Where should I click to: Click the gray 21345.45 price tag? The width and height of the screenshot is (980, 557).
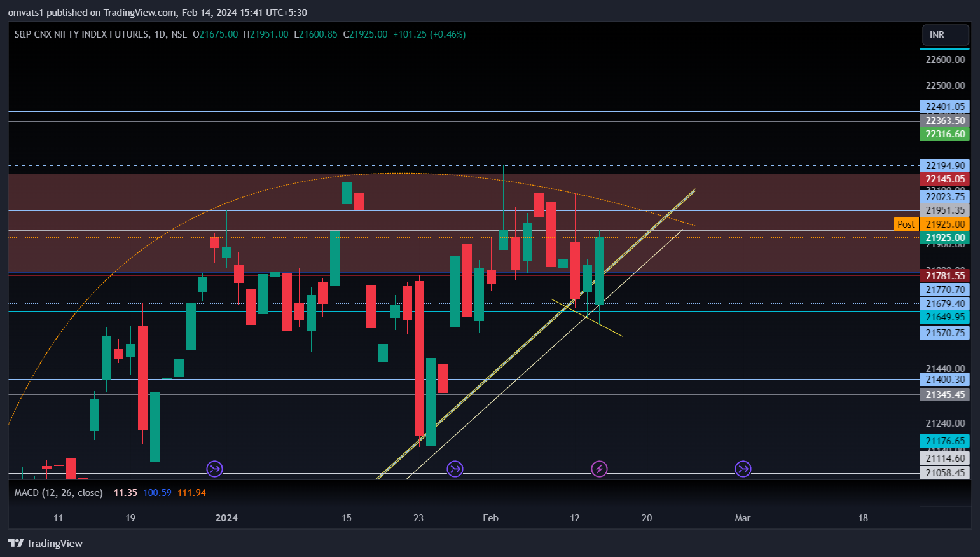pos(944,395)
